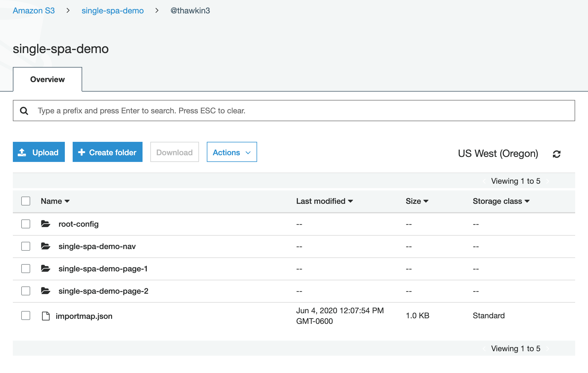
Task: Click the Standard storage class value
Action: click(489, 315)
